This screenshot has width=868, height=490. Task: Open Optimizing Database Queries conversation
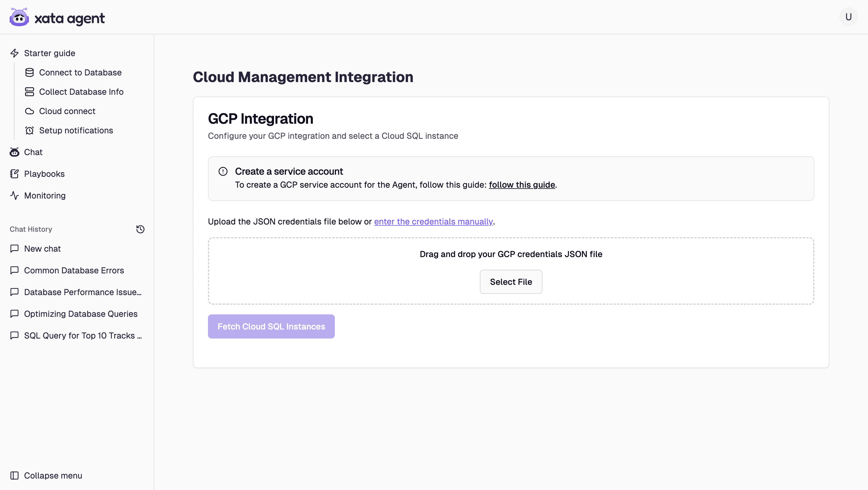coord(80,313)
